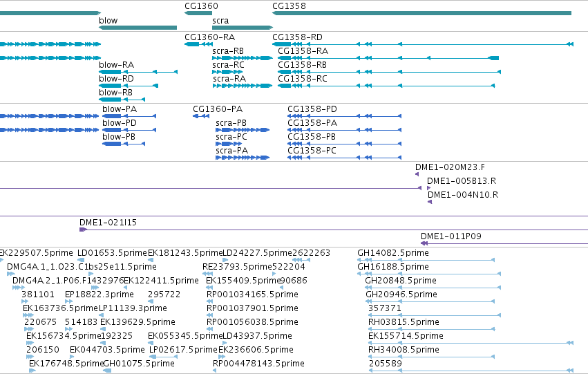The image size is (588, 374).
Task: Click the scra-RA transcript
Action: (x=243, y=86)
